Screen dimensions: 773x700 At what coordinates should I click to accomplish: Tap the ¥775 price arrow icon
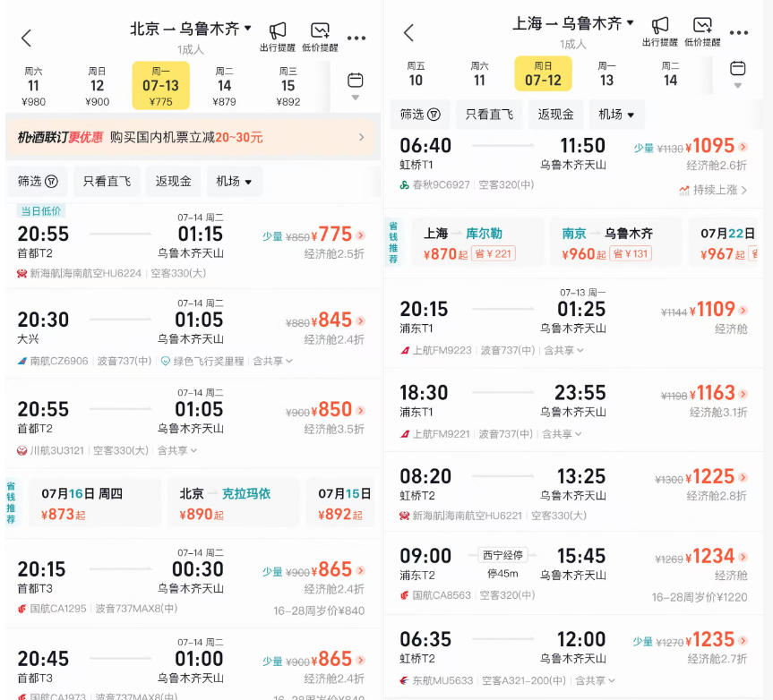[361, 235]
